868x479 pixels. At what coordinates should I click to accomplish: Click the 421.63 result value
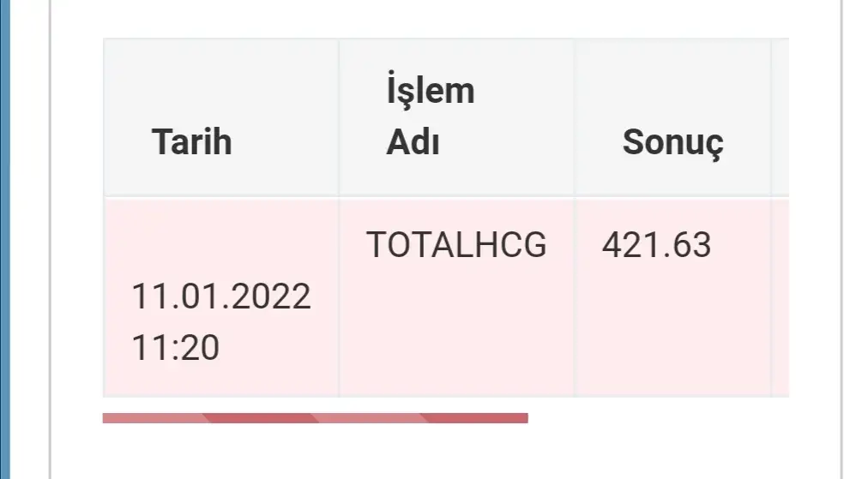(656, 245)
